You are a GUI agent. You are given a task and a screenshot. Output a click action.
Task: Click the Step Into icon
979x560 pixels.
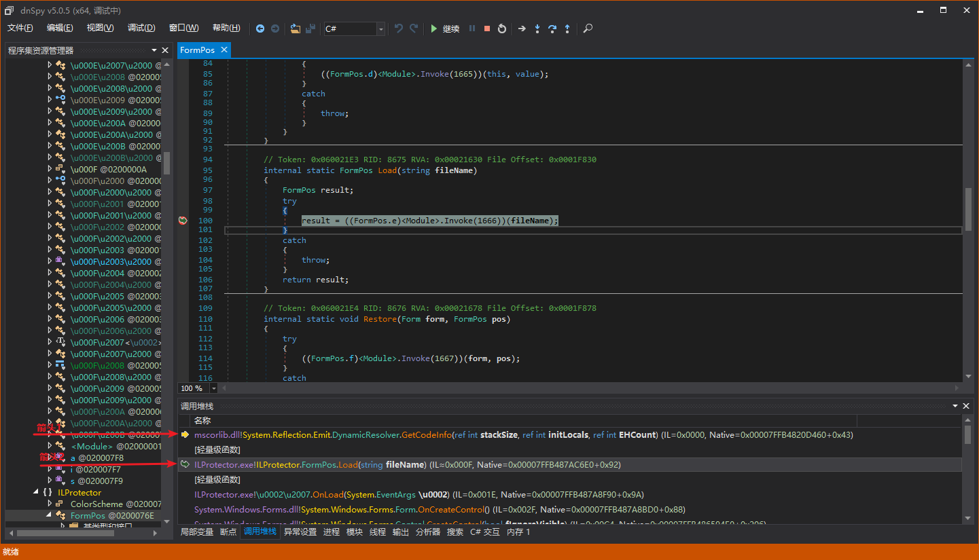537,29
